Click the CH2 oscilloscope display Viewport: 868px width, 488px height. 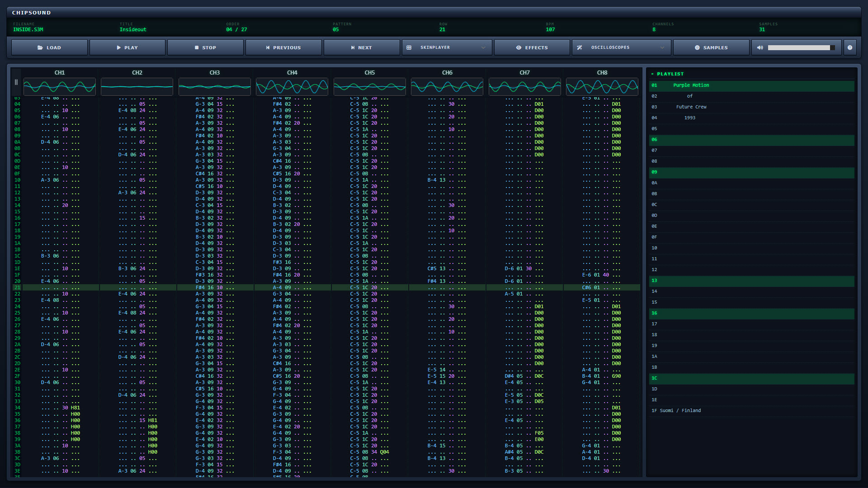(x=137, y=86)
